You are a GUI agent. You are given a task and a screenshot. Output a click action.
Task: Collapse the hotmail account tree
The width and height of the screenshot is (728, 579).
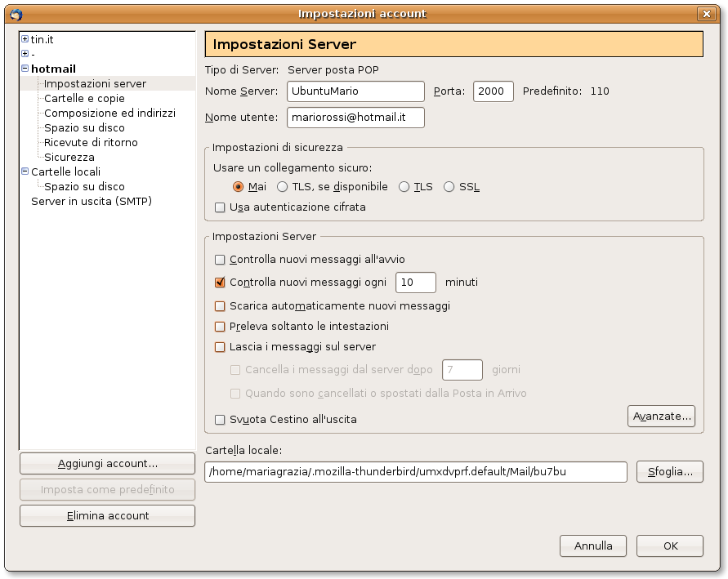click(x=25, y=69)
